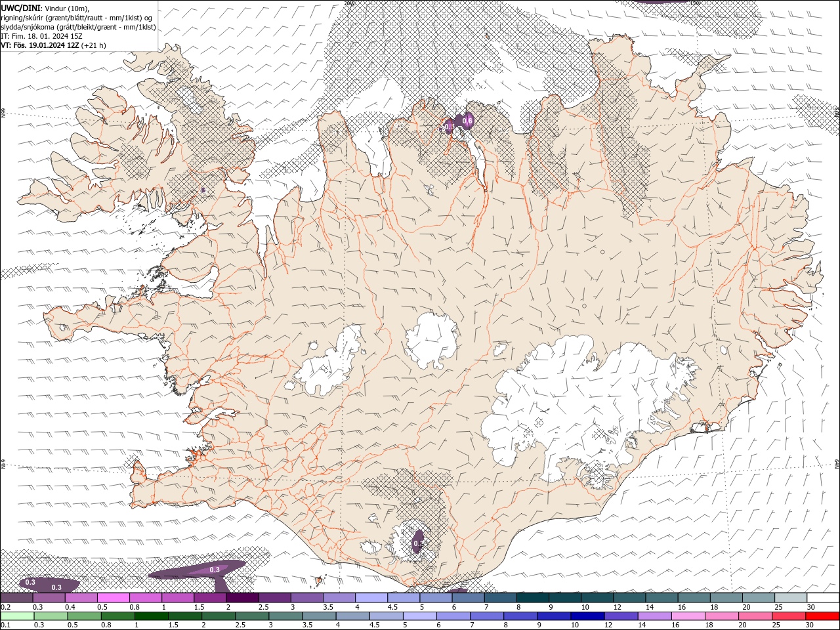This screenshot has height=630, width=840.
Task: Click the 'rigning/skúrir' legend description line
Action: pyautogui.click(x=77, y=18)
